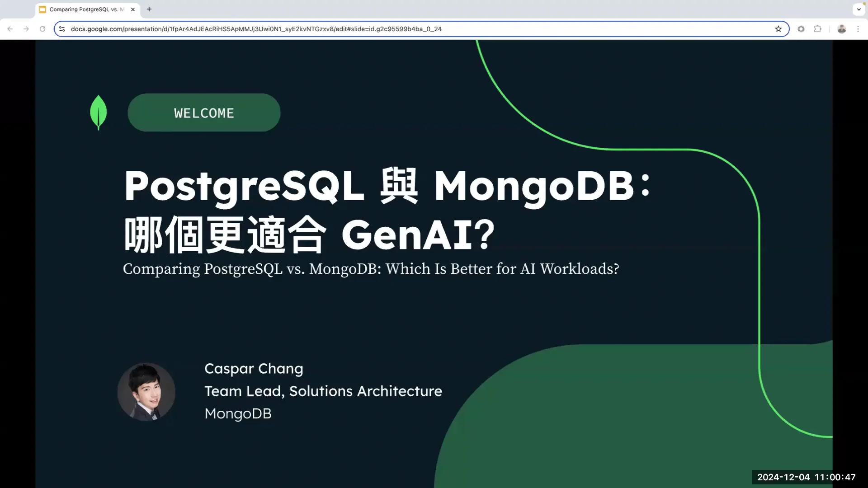Open site information controls in the address bar
This screenshot has height=488, width=868.
tap(62, 28)
